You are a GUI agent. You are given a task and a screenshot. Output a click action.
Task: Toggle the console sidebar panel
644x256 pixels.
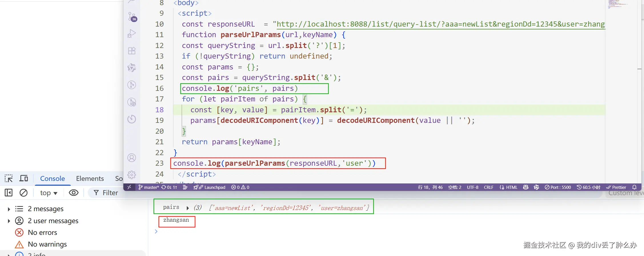pyautogui.click(x=9, y=193)
